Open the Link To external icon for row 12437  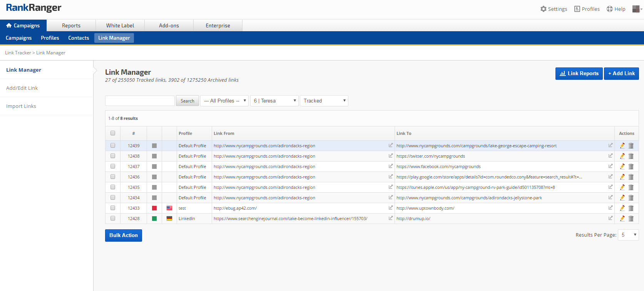coord(610,166)
